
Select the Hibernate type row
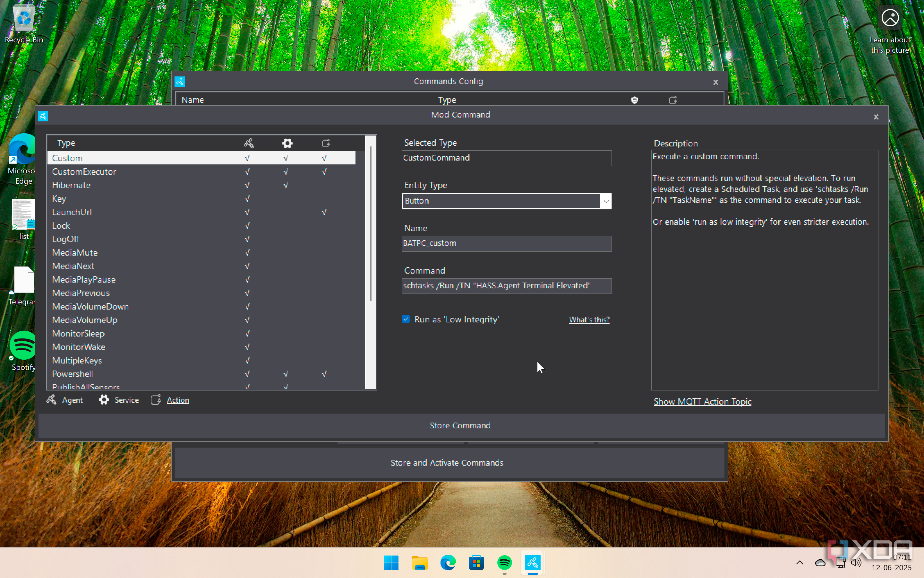(201, 185)
